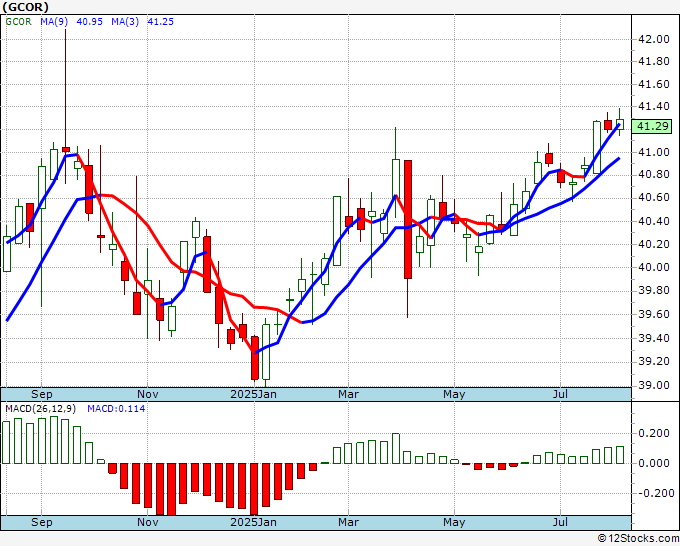Click the 42.00 price axis label

tap(654, 39)
